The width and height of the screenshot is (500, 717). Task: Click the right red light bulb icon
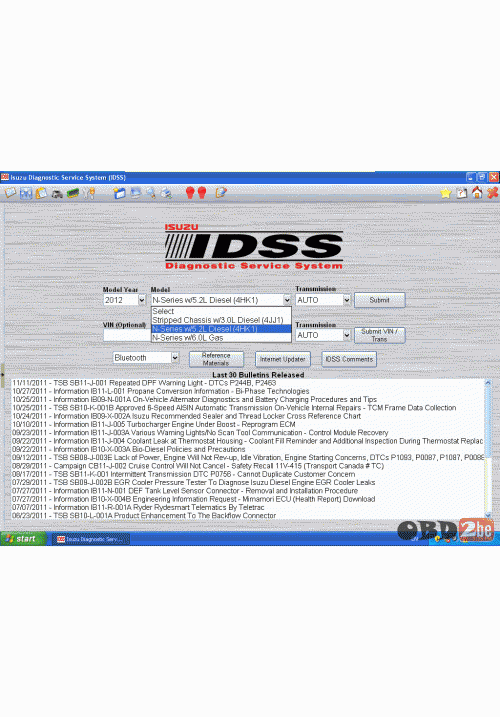(202, 193)
